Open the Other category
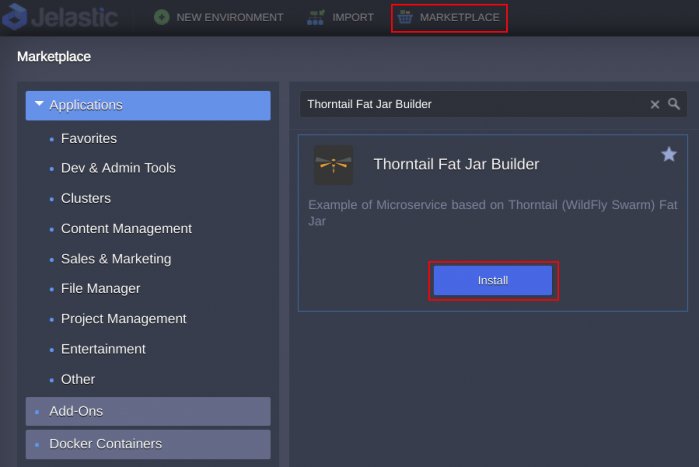Viewport: 699px width, 467px height. (78, 379)
